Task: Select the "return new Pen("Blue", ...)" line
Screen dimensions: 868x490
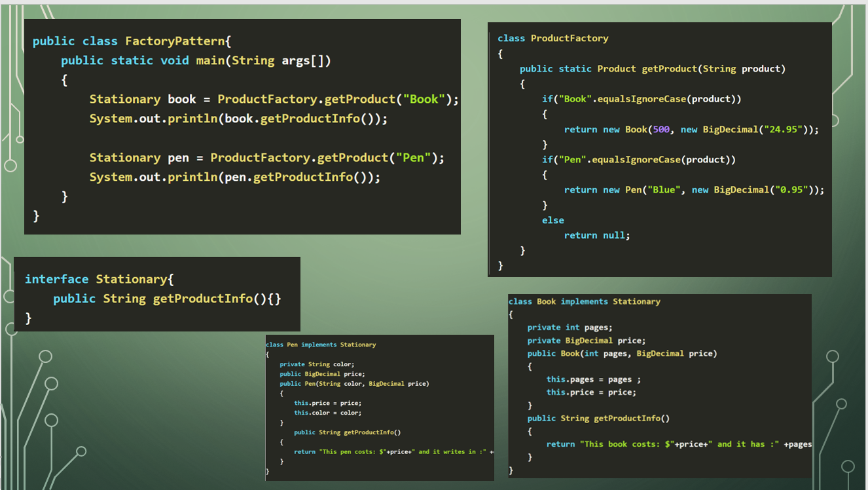Action: 694,190
